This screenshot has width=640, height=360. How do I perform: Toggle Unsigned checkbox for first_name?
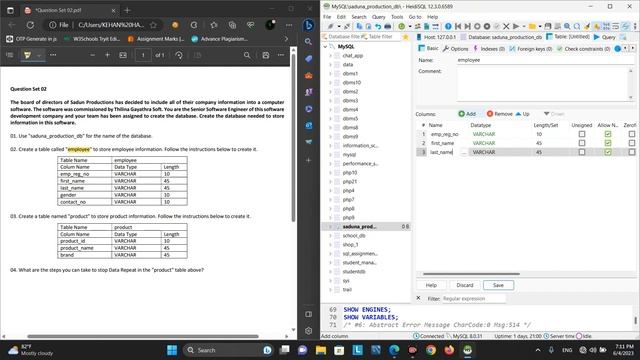tap(582, 143)
